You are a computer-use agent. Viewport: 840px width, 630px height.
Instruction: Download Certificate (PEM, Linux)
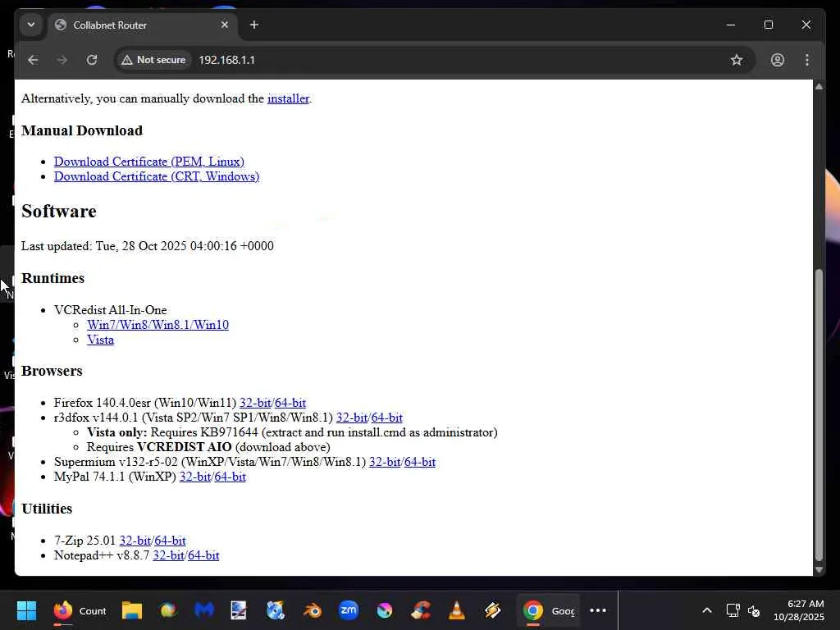[x=149, y=162]
